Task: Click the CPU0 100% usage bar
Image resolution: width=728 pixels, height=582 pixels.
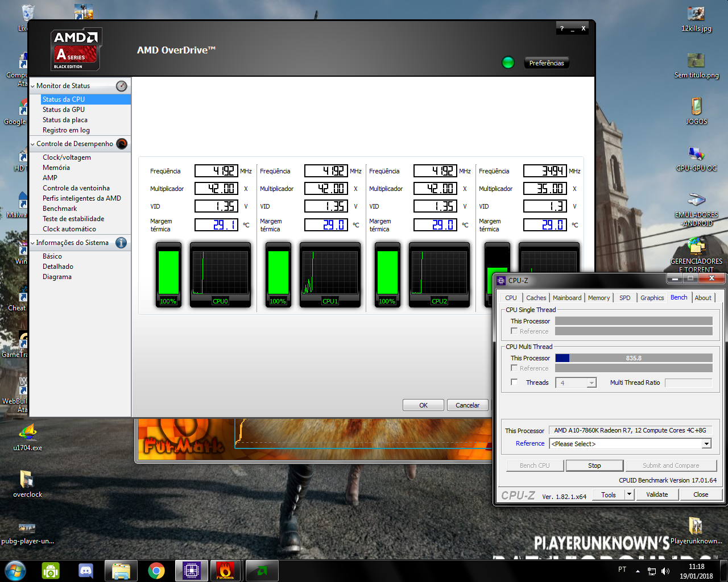Action: pyautogui.click(x=168, y=275)
